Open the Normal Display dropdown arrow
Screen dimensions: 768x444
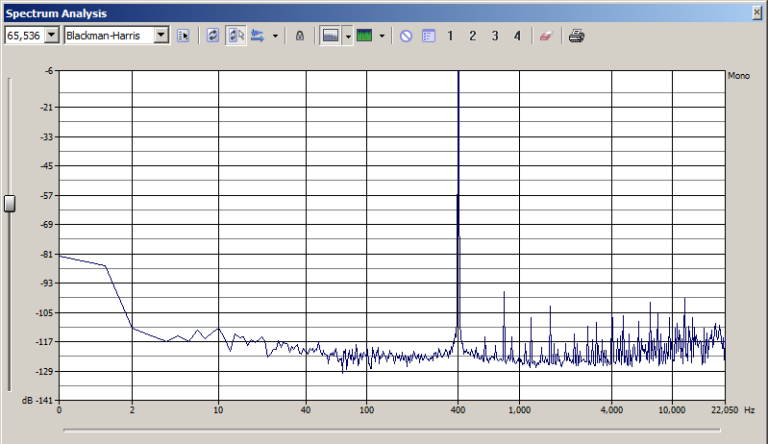point(348,36)
